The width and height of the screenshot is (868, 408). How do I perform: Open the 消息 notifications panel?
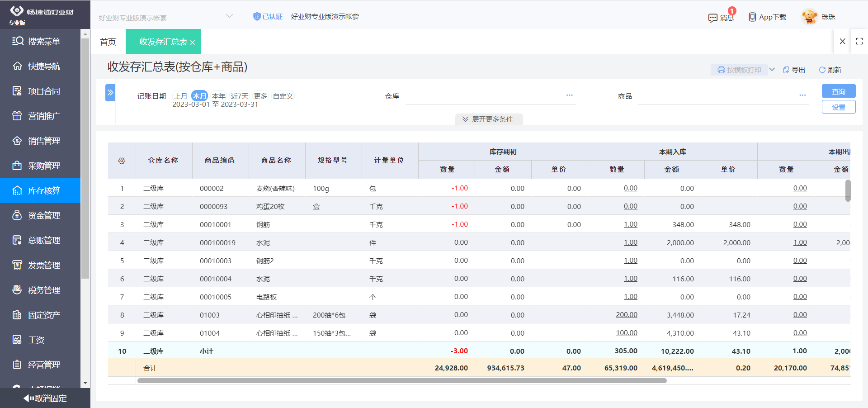722,17
